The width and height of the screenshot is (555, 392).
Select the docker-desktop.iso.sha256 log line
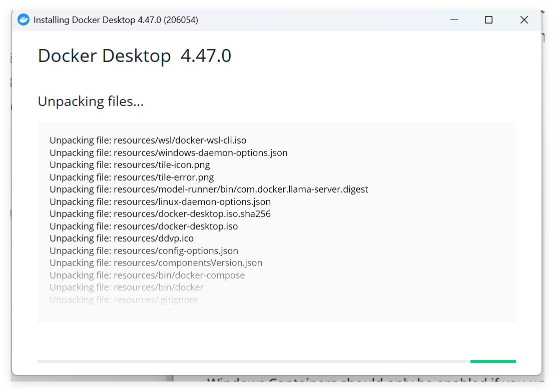click(160, 213)
